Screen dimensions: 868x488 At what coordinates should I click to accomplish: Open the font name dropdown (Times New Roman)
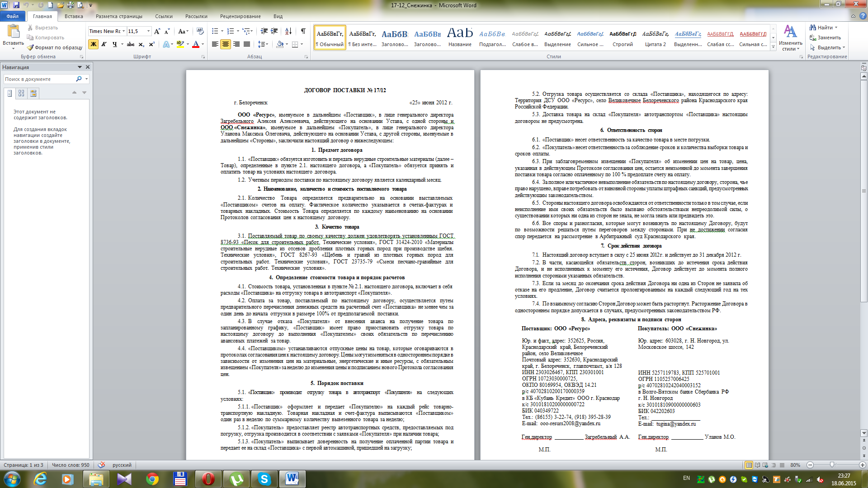tap(124, 31)
